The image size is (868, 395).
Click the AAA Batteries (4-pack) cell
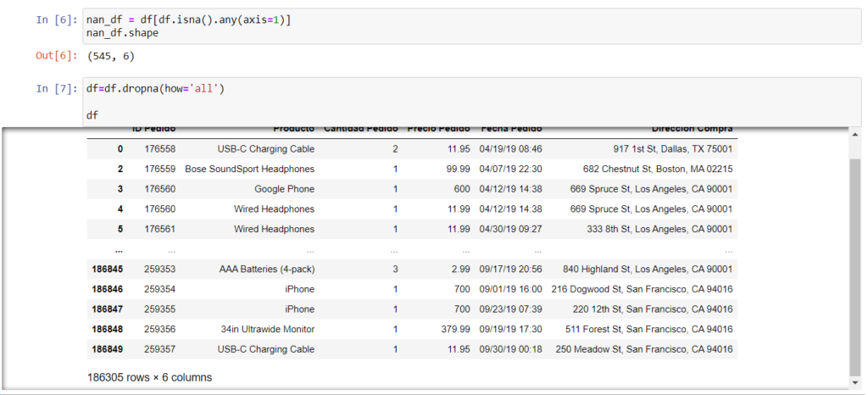pos(266,269)
